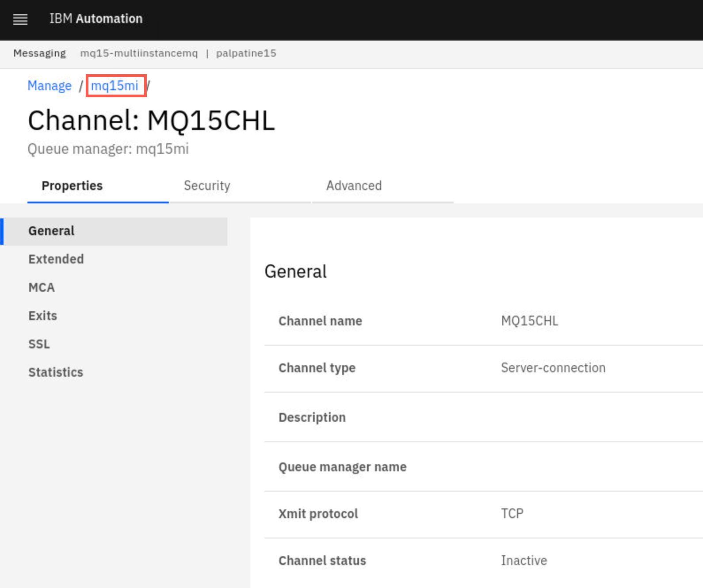Select the Properties tab
Screen dimensions: 703x588
coord(98,186)
